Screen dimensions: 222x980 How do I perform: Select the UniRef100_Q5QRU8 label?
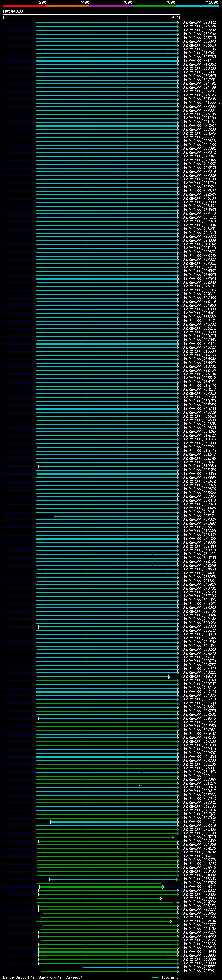coord(199,68)
